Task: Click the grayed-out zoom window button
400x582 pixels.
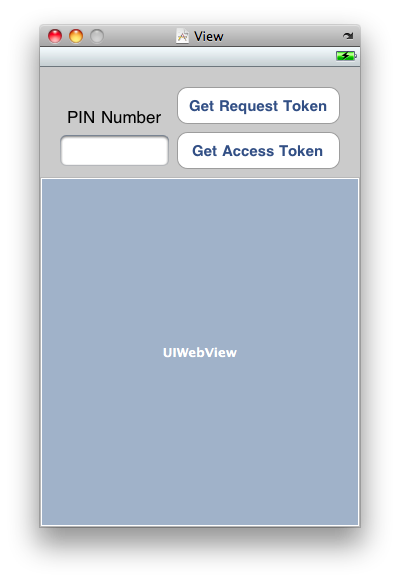Action: pyautogui.click(x=97, y=36)
